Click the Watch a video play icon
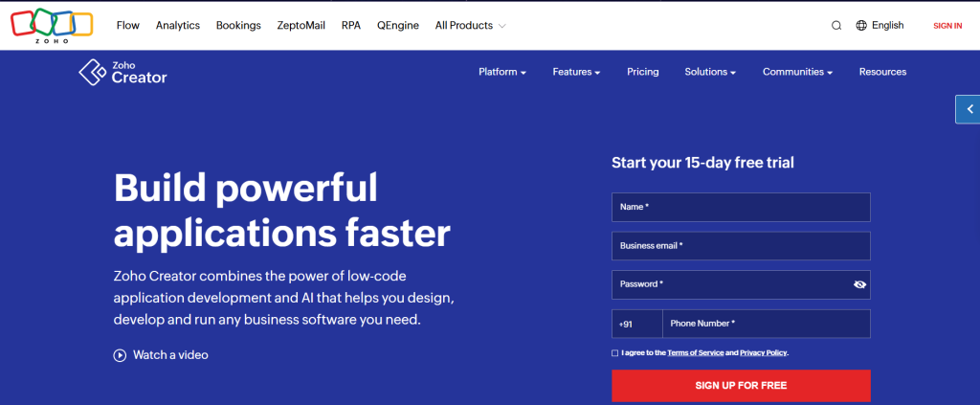The height and width of the screenshot is (405, 980). [120, 355]
